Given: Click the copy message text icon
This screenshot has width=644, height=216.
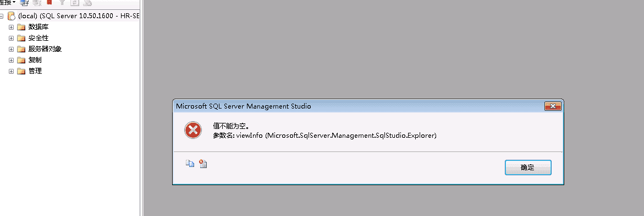Looking at the screenshot, I should tap(190, 163).
